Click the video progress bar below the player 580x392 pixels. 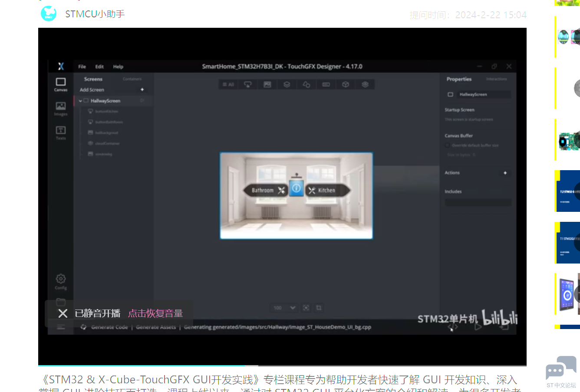pos(282,366)
